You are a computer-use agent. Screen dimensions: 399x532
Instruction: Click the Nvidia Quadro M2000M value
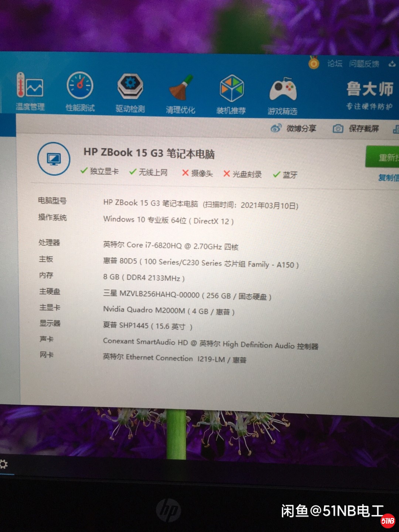169,310
